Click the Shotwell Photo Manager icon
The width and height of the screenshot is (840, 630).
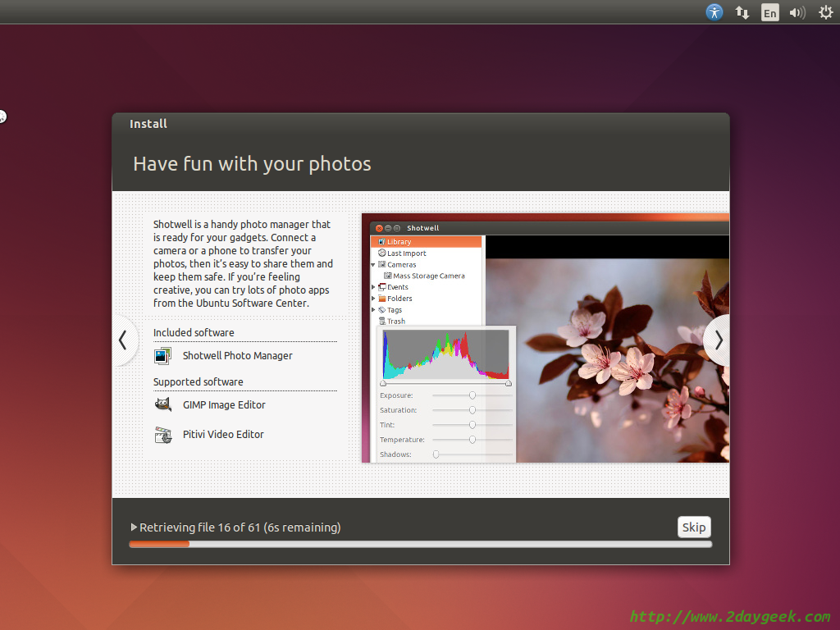click(162, 356)
